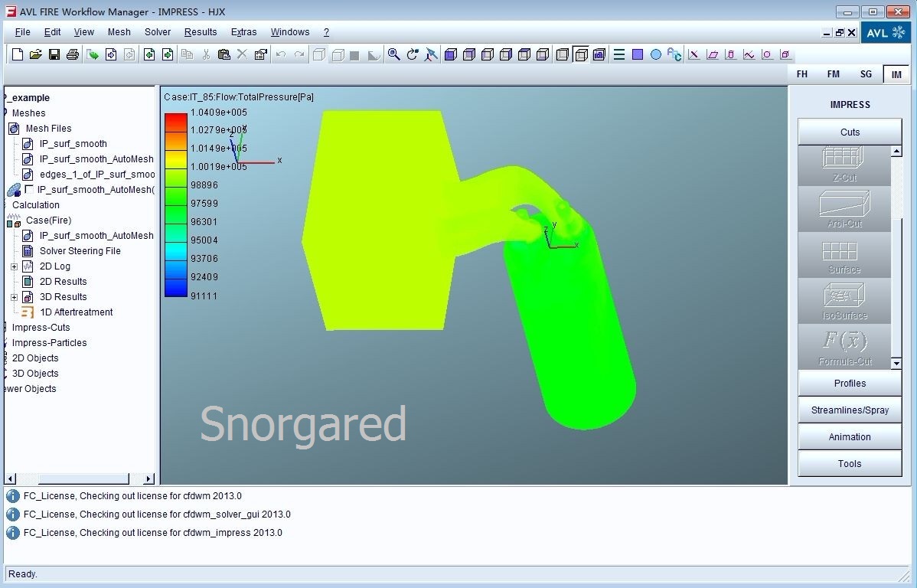This screenshot has height=588, width=917.
Task: Click the zigzag graph plot icon
Action: (749, 54)
